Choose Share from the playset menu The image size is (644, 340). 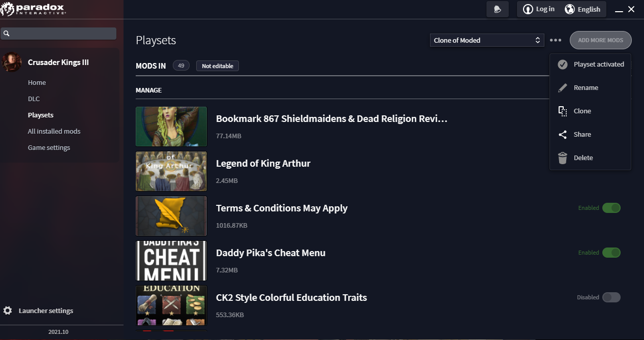[590, 135]
